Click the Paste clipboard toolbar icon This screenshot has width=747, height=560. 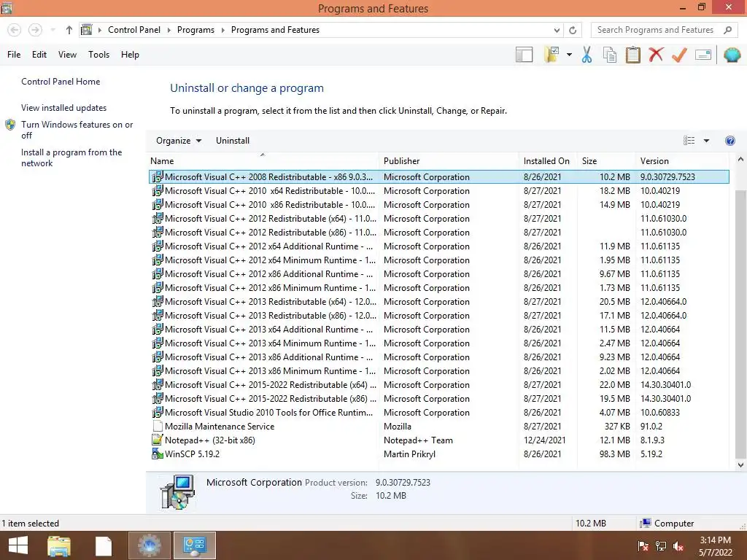coord(632,55)
